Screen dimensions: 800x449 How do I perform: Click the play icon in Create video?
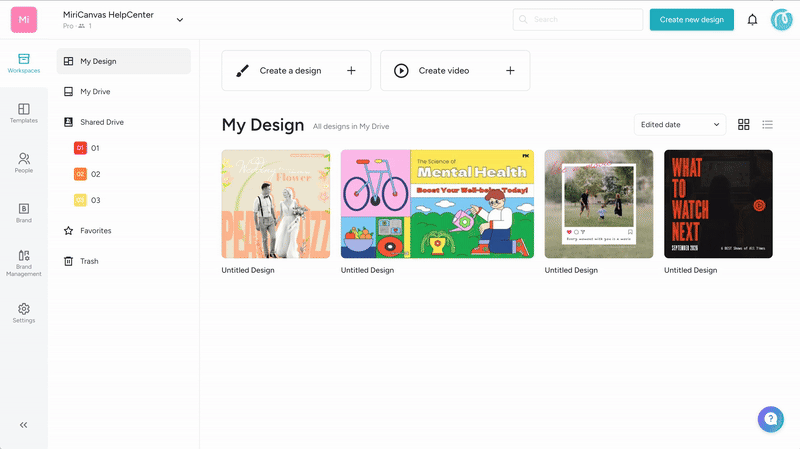tap(401, 70)
